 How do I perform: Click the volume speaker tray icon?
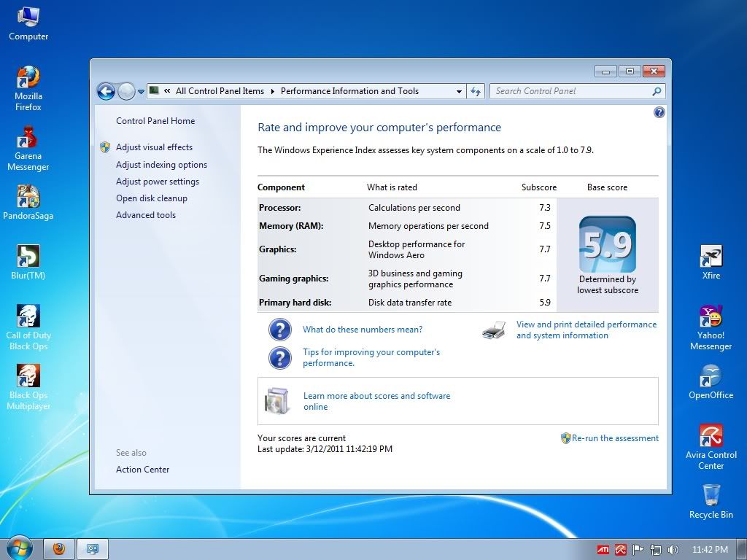click(673, 549)
